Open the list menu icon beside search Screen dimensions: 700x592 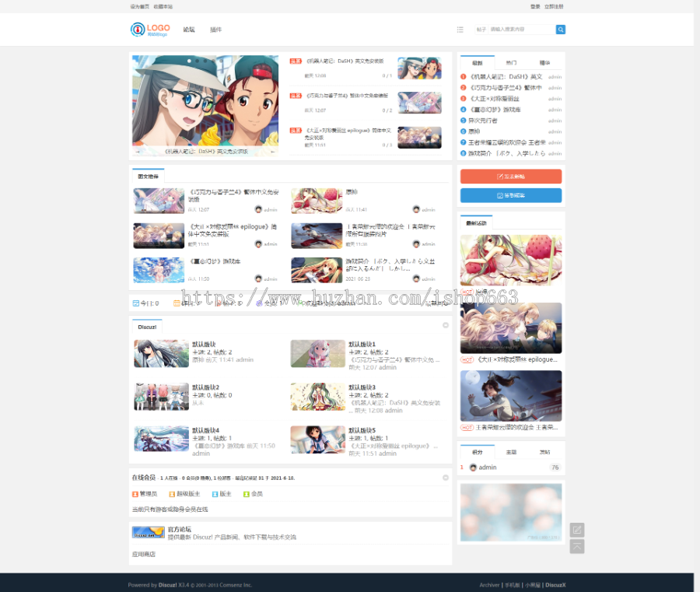(x=460, y=30)
